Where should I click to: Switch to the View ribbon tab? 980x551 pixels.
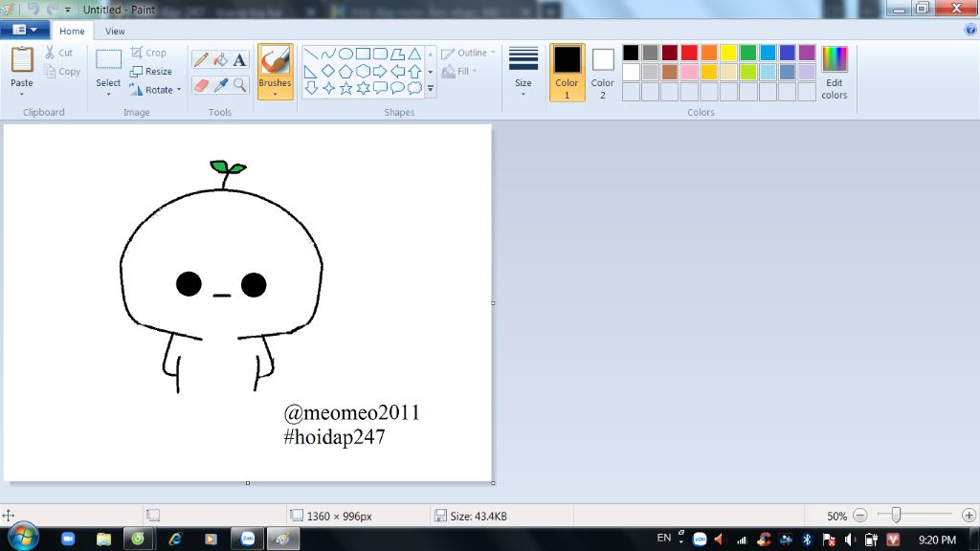pyautogui.click(x=115, y=32)
